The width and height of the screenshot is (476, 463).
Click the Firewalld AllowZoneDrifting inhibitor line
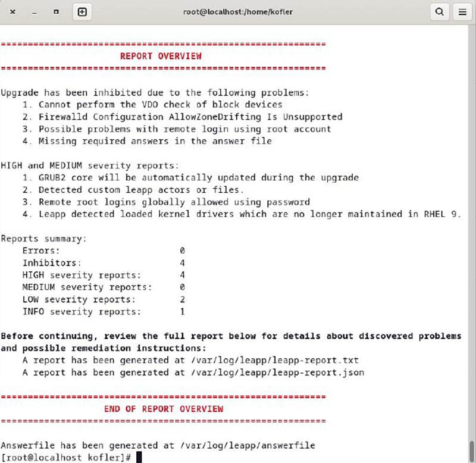coord(190,117)
